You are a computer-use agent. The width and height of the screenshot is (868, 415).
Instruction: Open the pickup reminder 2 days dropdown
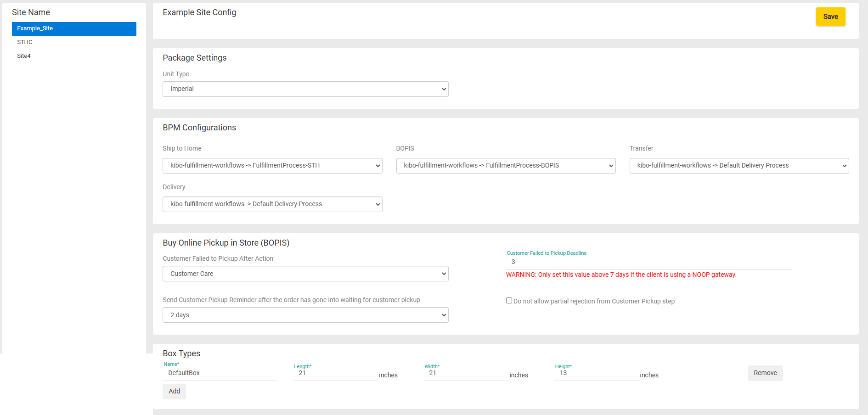pos(305,315)
